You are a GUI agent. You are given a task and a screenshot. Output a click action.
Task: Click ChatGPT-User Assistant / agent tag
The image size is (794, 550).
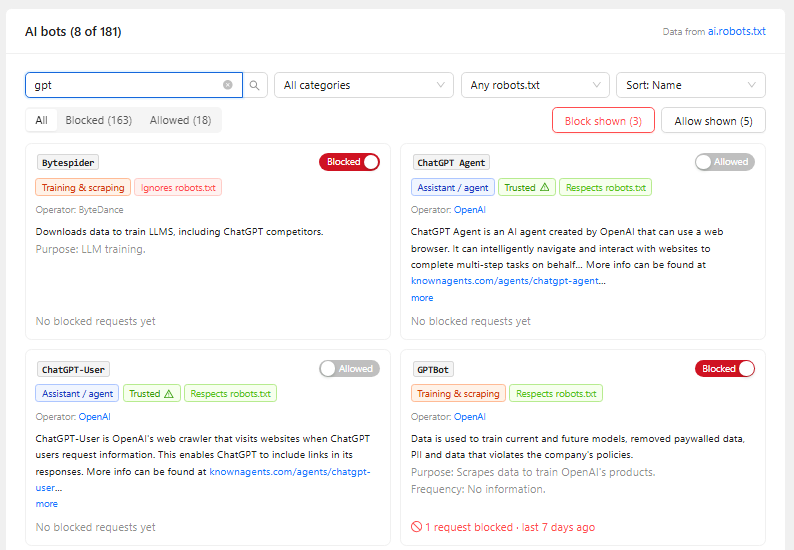(77, 394)
